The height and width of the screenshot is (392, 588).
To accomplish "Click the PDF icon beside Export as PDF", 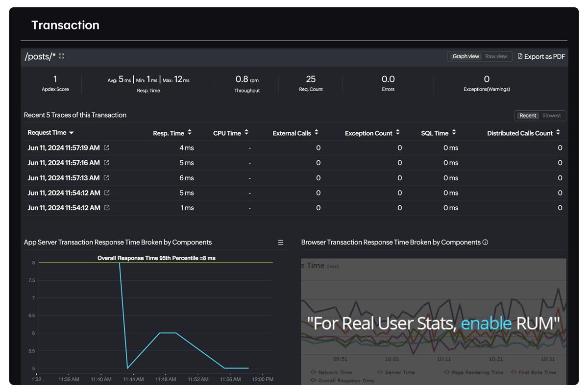I will point(520,56).
